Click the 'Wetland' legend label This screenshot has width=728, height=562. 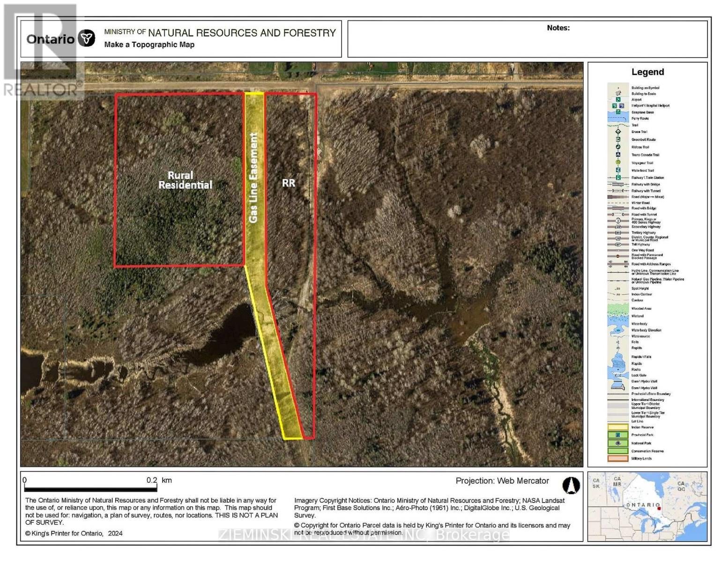pos(638,316)
